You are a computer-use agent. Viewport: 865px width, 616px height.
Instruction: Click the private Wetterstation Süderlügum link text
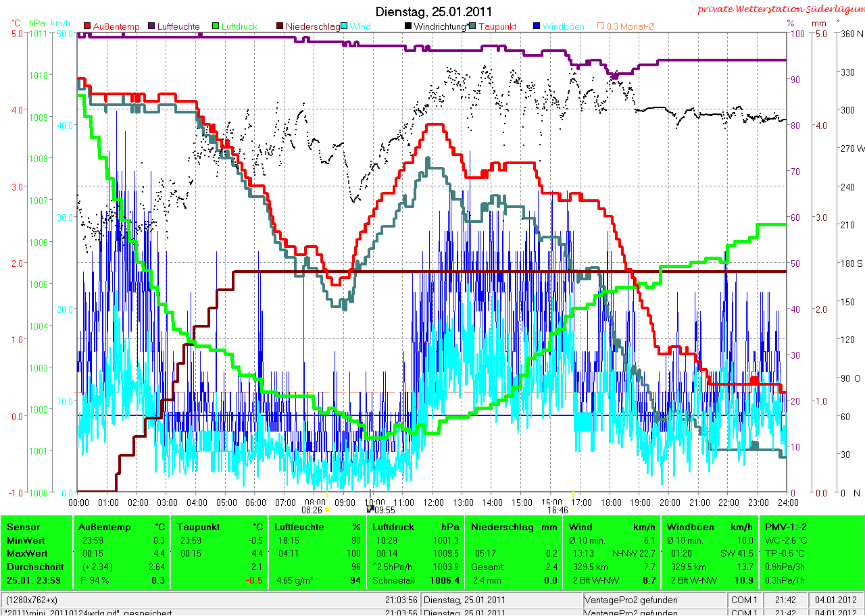(x=781, y=9)
